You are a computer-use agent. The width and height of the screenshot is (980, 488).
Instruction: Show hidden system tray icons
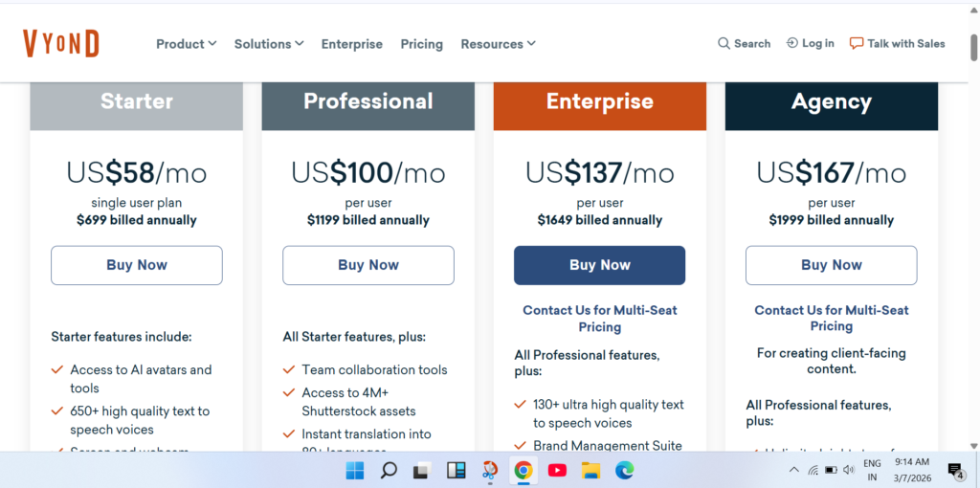pyautogui.click(x=793, y=470)
